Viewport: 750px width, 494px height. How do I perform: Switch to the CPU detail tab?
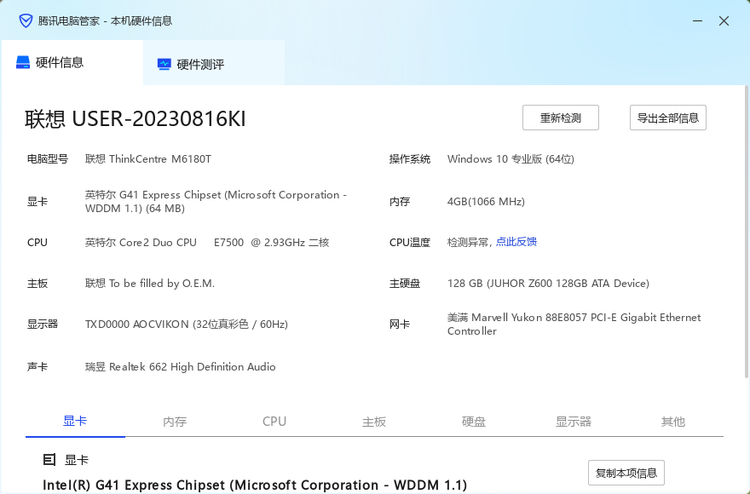pos(274,422)
